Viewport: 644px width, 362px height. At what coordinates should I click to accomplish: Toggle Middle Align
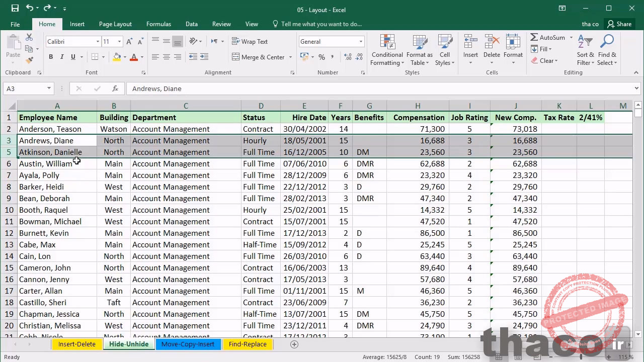tap(166, 41)
